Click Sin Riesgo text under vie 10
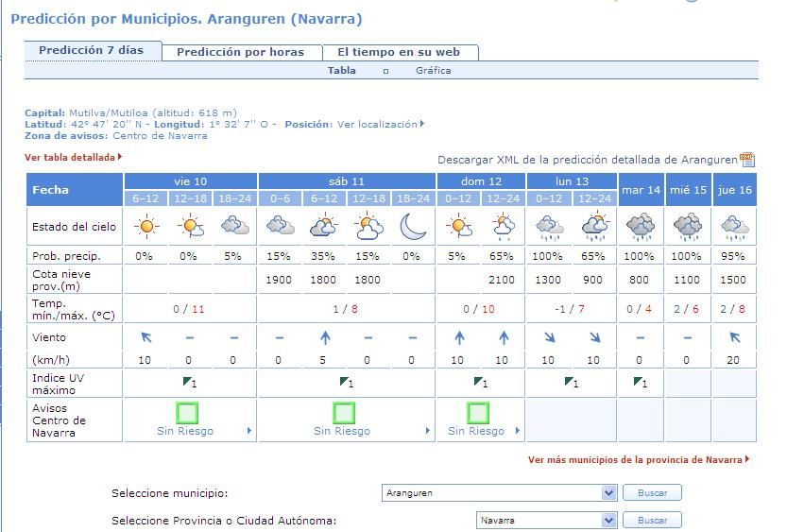Viewport: 787px width, 532px height. coord(185,431)
